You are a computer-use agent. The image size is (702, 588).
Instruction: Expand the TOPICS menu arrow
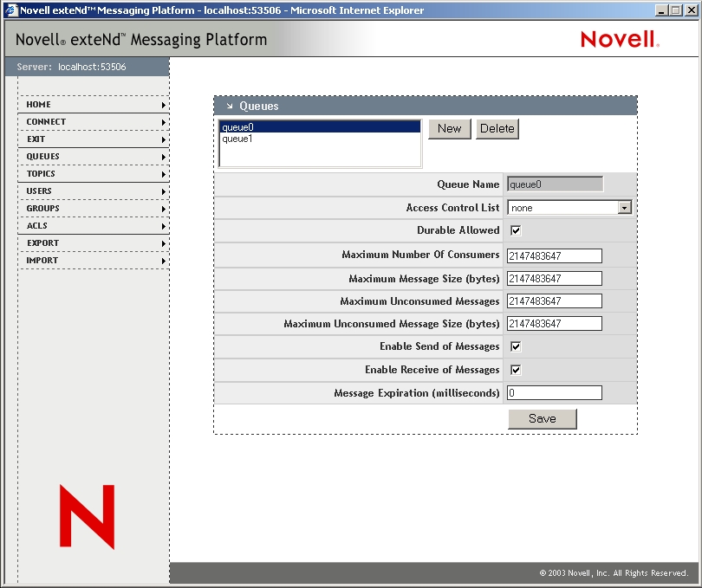pos(164,174)
